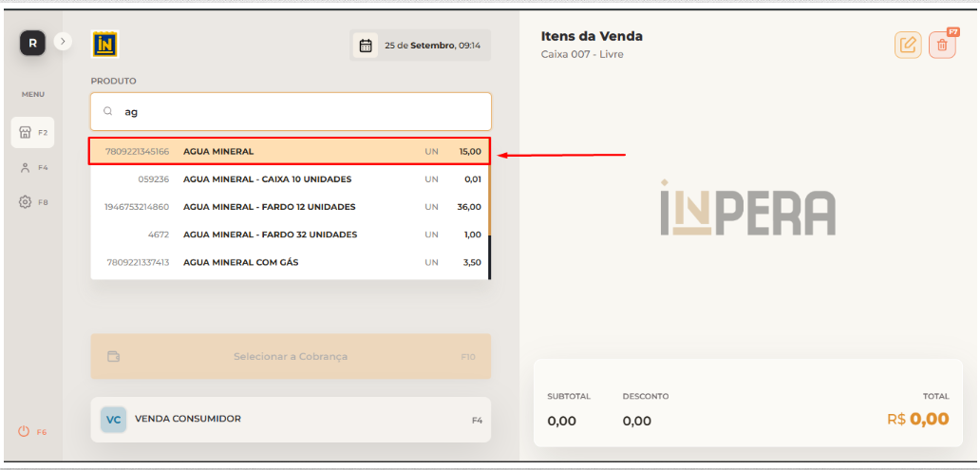Viewport: 980px width, 470px height.
Task: Click product code 4672
Action: [x=159, y=235]
